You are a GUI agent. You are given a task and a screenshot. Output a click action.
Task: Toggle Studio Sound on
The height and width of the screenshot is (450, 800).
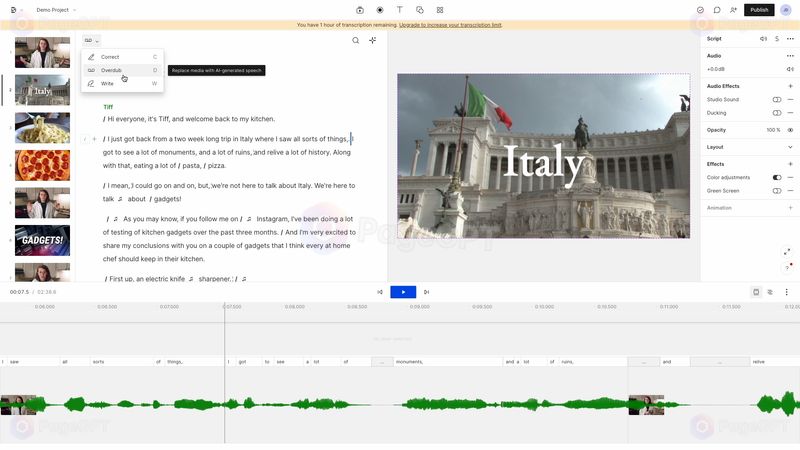777,99
